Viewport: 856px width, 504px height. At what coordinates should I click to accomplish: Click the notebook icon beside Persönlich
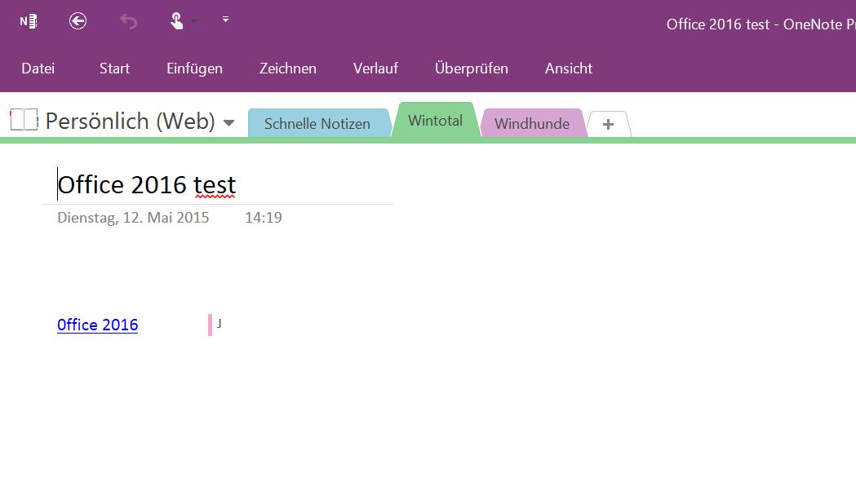[x=24, y=119]
